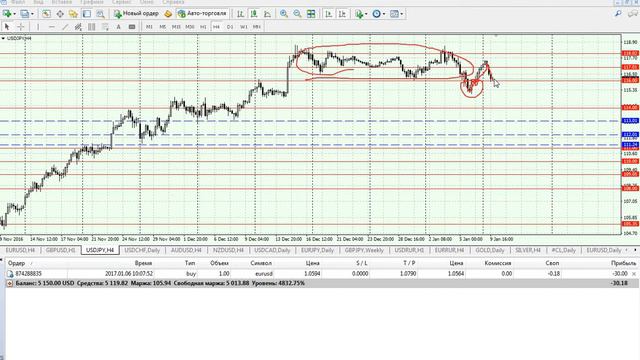The image size is (640, 360).
Task: Click the Zoom Out magnifier
Action: (x=297, y=14)
